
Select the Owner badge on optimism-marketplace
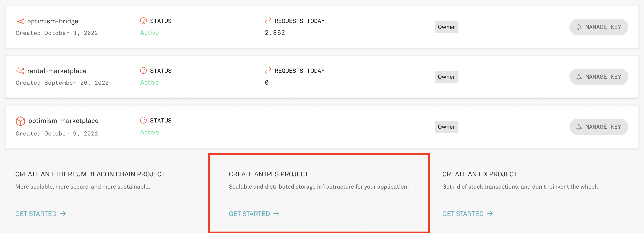coord(446,127)
